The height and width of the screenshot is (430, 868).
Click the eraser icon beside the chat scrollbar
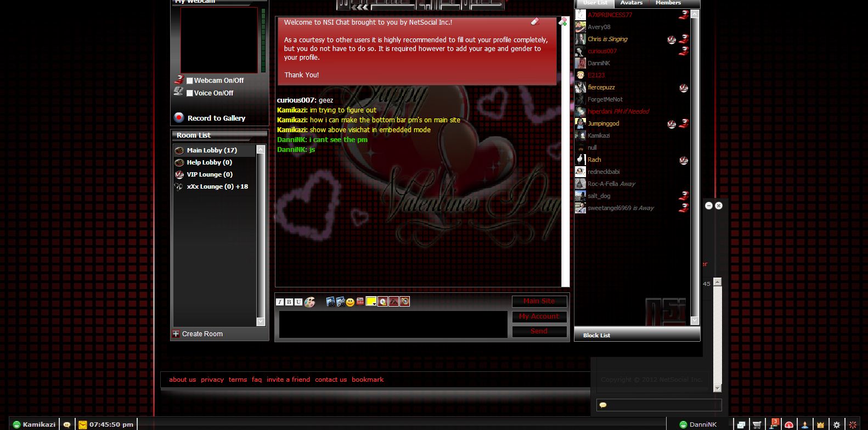563,21
